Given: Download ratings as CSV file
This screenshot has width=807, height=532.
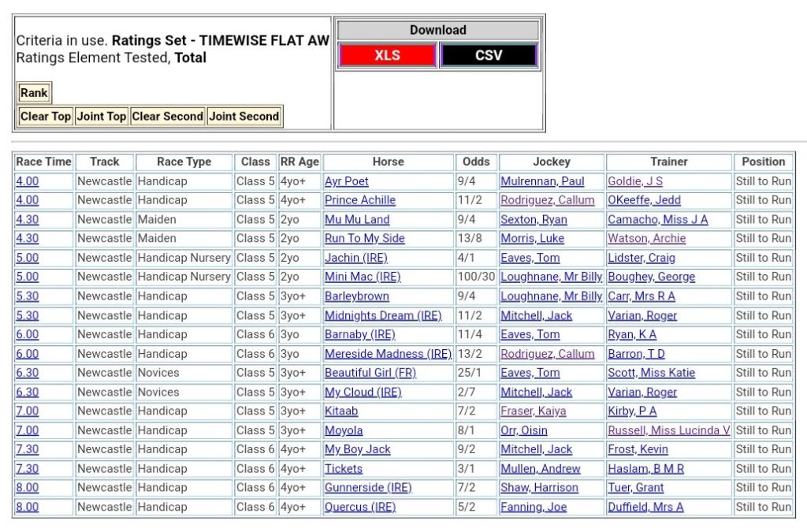Looking at the screenshot, I should point(489,55).
